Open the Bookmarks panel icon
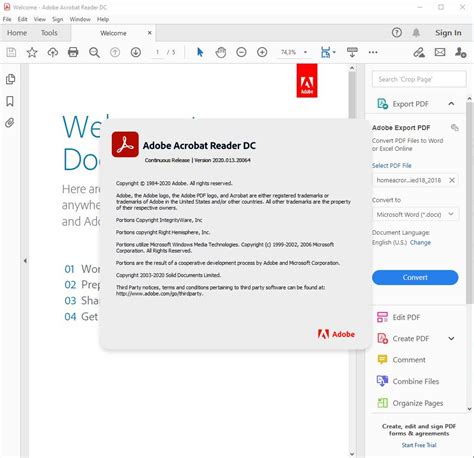The image size is (474, 458). pyautogui.click(x=10, y=101)
